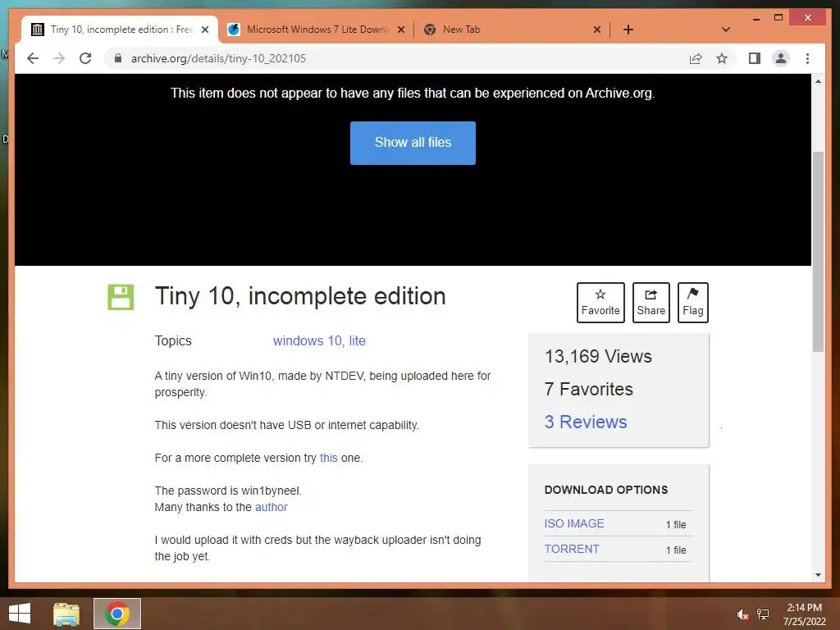Viewport: 840px width, 630px height.
Task: Open the taskbar clock showing 2:14 PM
Action: 804,614
